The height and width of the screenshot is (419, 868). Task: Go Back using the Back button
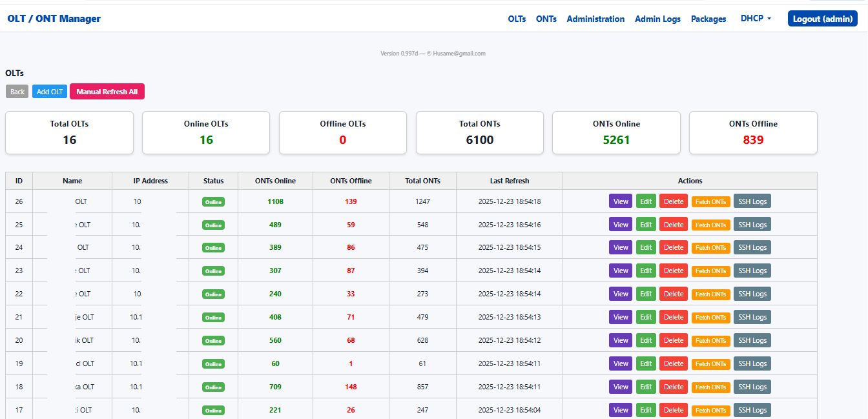coord(17,91)
